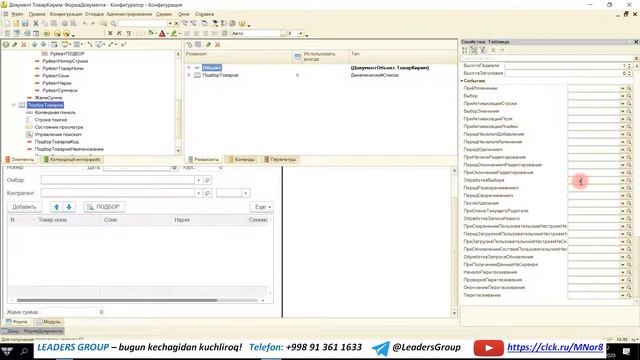Click blue up arrow button in form preview
The height and width of the screenshot is (360, 640).
pos(57,207)
